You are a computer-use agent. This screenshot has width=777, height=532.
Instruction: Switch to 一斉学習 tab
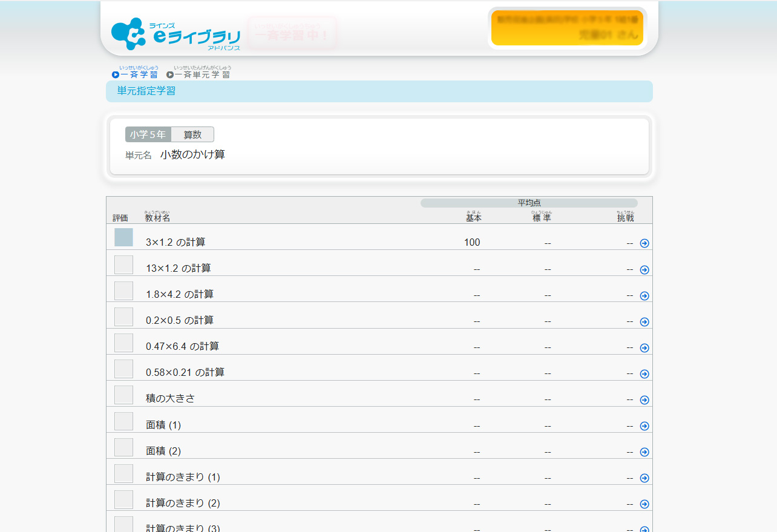point(135,74)
